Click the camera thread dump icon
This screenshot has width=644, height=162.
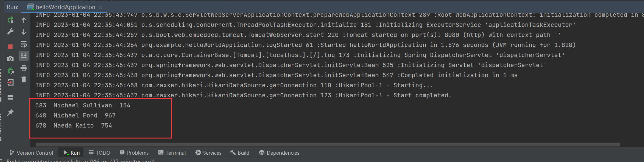click(x=10, y=59)
